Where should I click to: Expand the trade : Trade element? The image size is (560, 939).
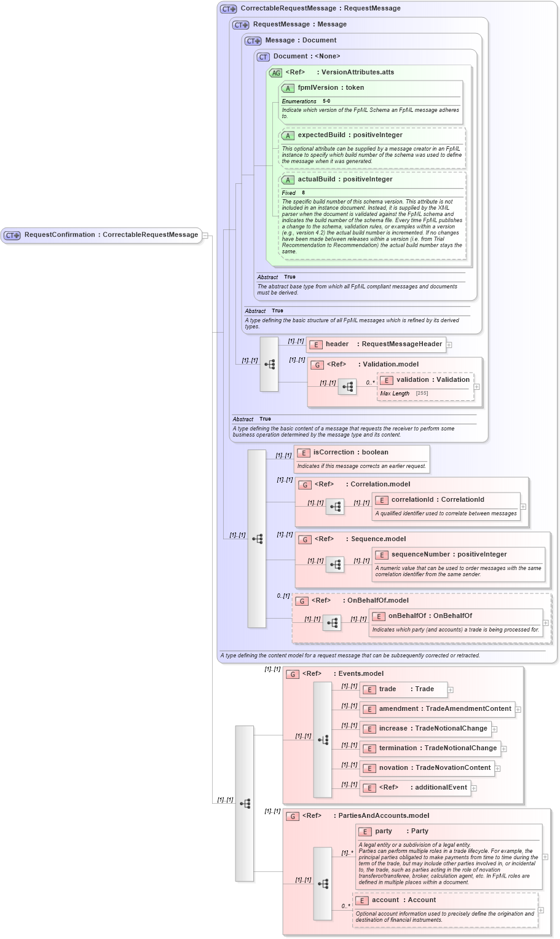click(451, 690)
